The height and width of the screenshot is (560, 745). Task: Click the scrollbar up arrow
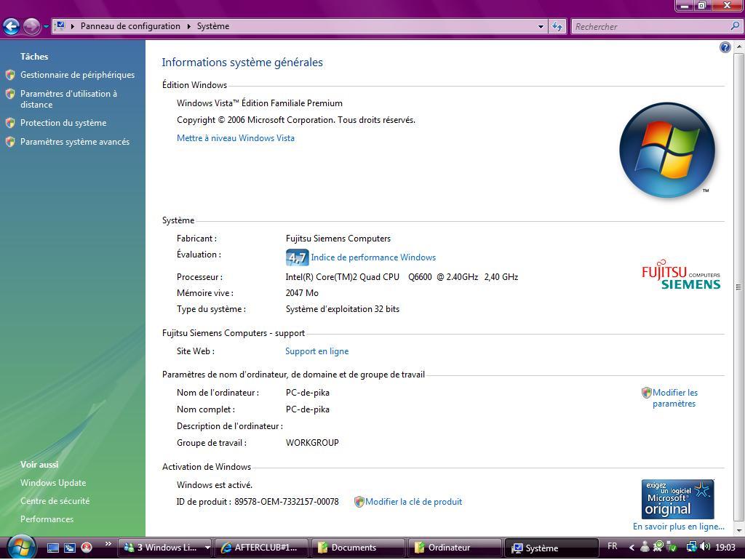[x=739, y=47]
